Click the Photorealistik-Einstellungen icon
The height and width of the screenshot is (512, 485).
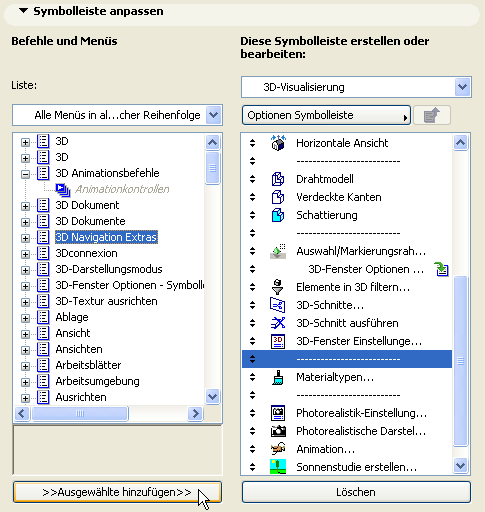pyautogui.click(x=278, y=413)
